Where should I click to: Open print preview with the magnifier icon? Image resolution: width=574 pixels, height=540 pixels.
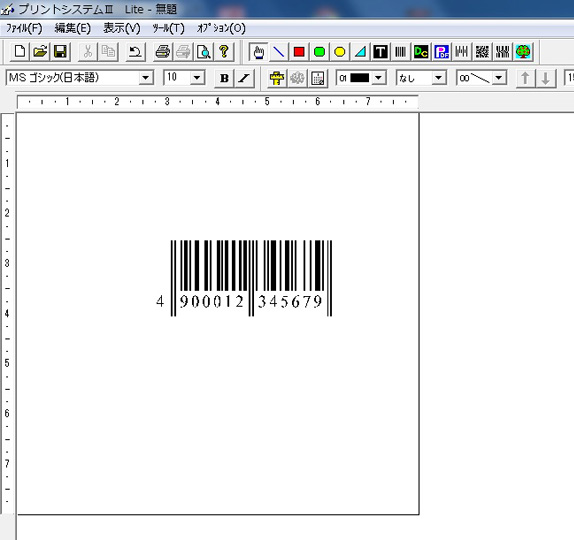coord(204,52)
